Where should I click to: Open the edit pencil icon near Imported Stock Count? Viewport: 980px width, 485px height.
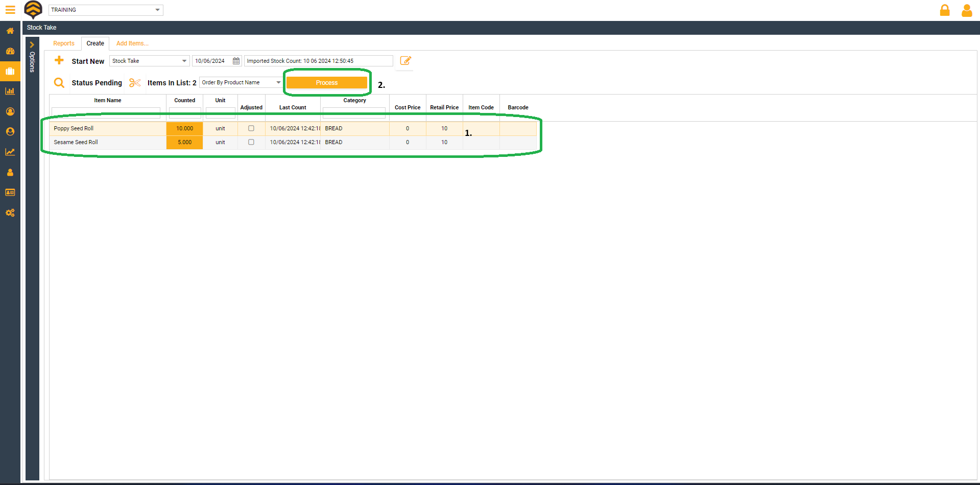(x=405, y=61)
